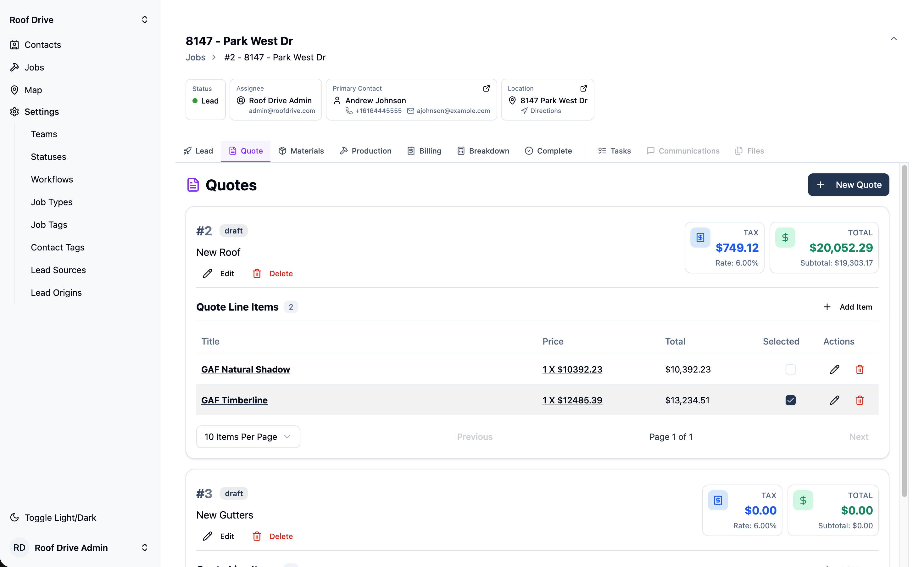Click the Next pagination control
This screenshot has height=567, width=924.
[x=859, y=436]
